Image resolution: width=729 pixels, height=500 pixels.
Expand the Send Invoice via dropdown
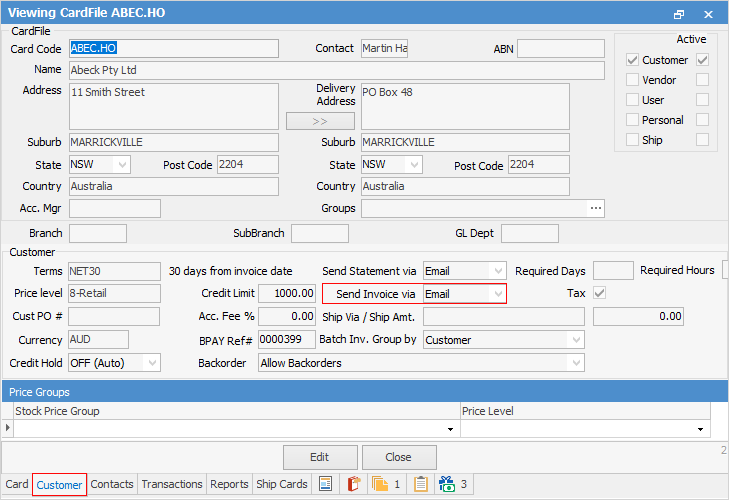(498, 294)
